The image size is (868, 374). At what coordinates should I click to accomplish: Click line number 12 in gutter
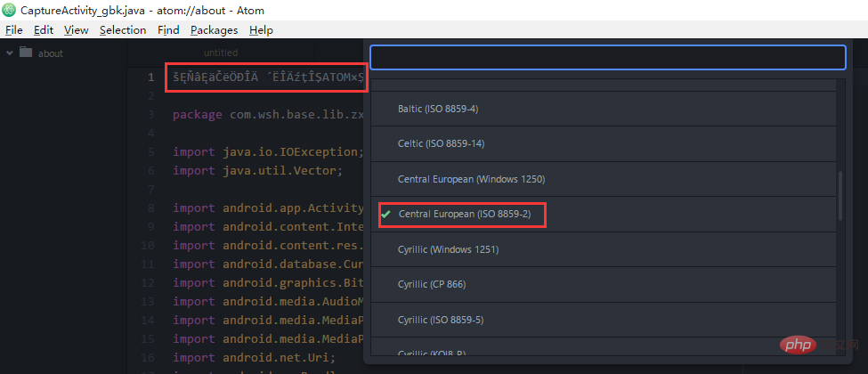(x=149, y=282)
